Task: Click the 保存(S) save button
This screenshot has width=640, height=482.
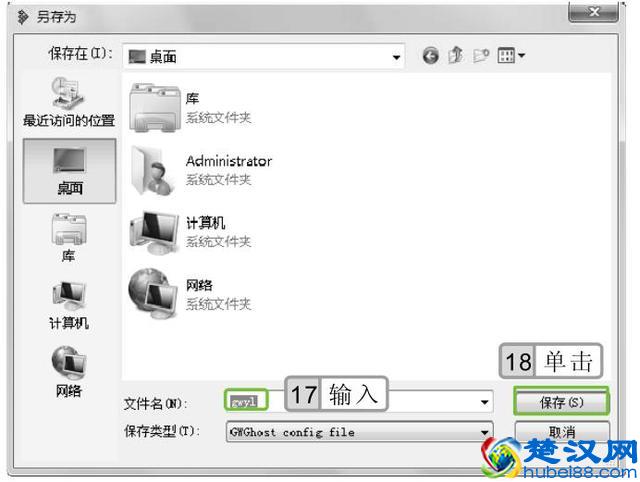Action: [561, 402]
